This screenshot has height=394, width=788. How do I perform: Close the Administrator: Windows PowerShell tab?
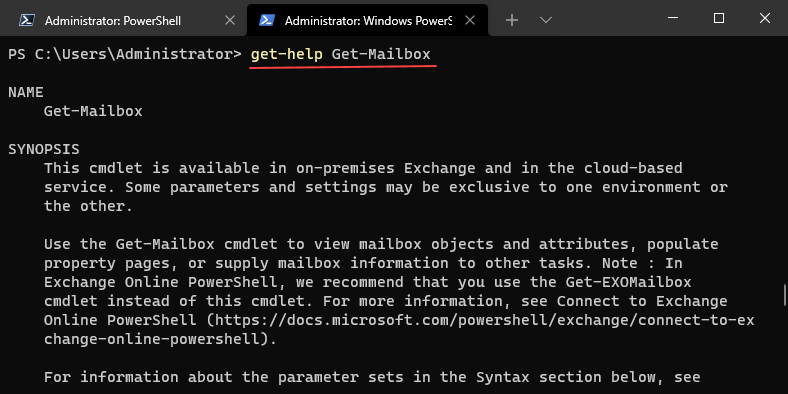[470, 20]
